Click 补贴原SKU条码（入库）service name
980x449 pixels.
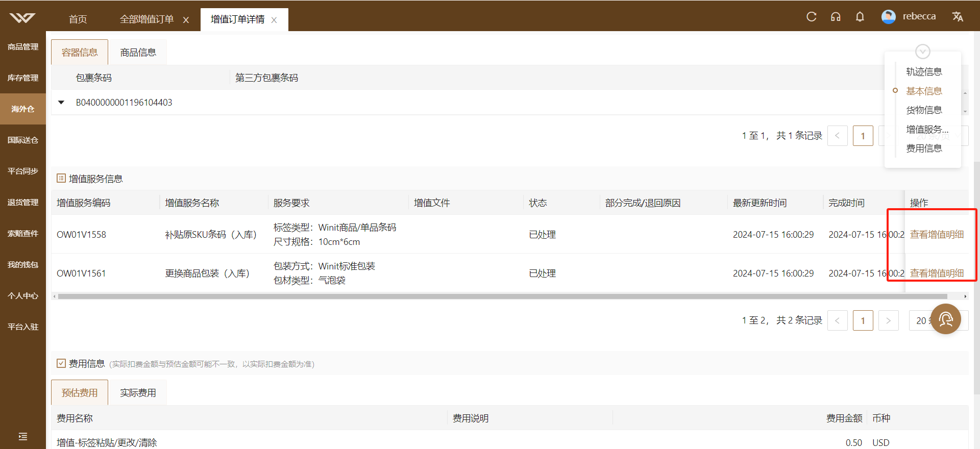[211, 235]
